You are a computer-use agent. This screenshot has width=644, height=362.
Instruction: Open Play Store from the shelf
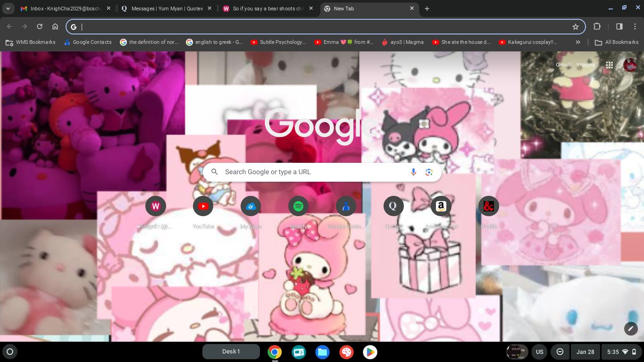coord(370,352)
